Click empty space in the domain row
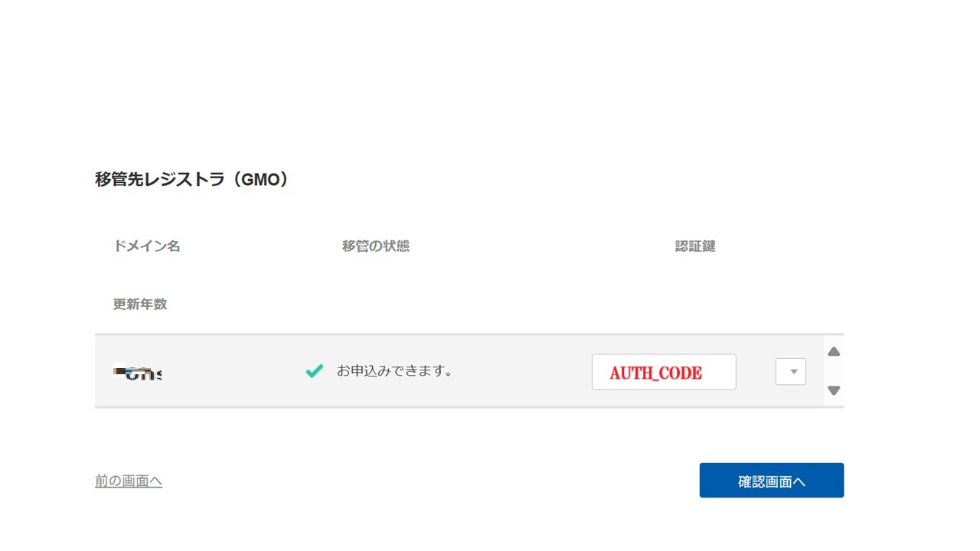Viewport: 980px width, 551px height. point(230,371)
